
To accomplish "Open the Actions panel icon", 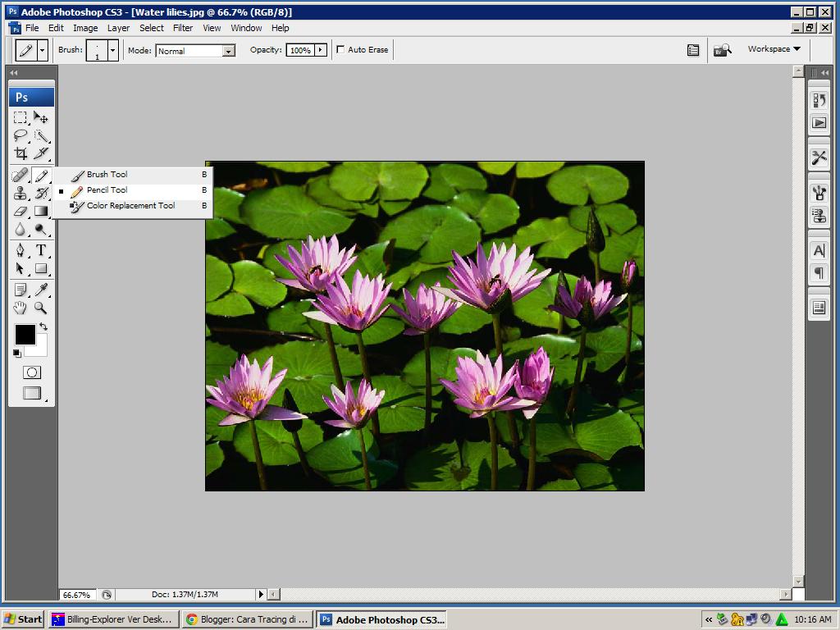I will point(819,123).
